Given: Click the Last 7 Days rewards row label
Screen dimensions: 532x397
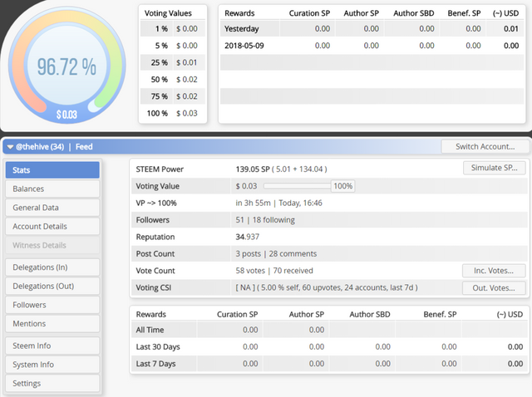Looking at the screenshot, I should 155,364.
